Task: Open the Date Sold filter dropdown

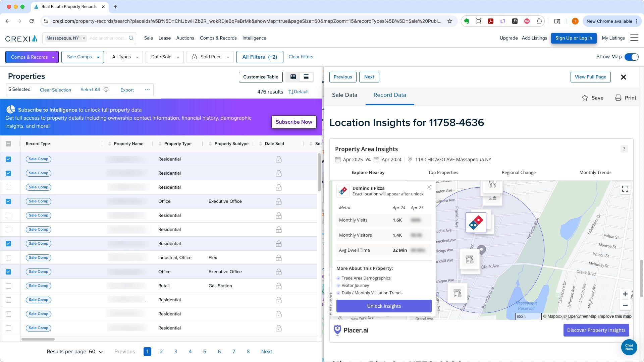Action: click(x=164, y=57)
